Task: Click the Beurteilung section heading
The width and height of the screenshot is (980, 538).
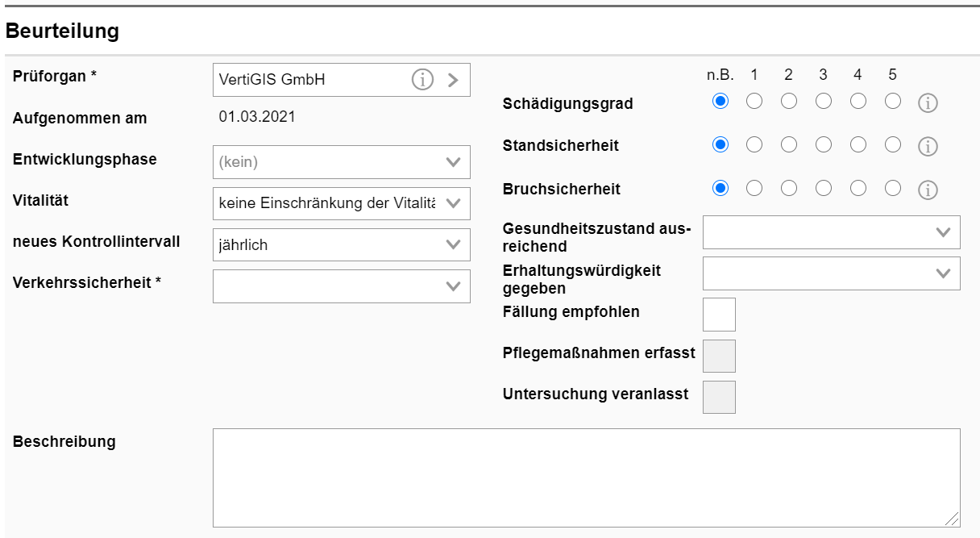Action: (63, 31)
